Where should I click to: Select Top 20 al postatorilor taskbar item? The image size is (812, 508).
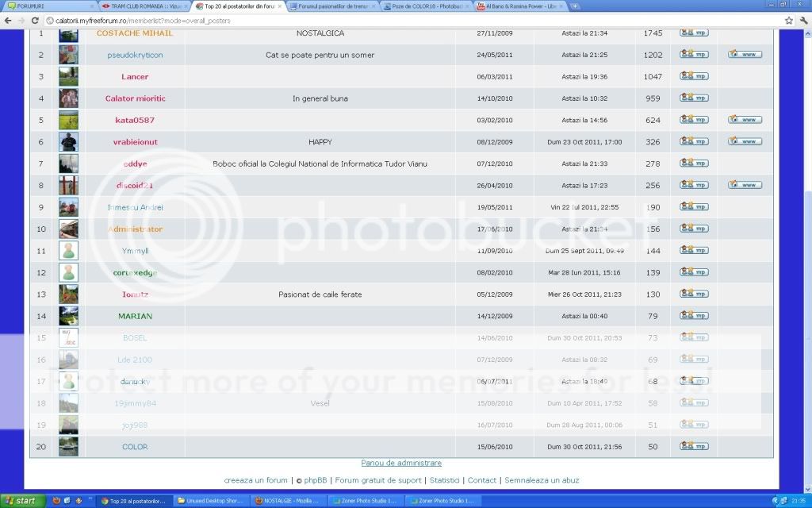[134, 501]
